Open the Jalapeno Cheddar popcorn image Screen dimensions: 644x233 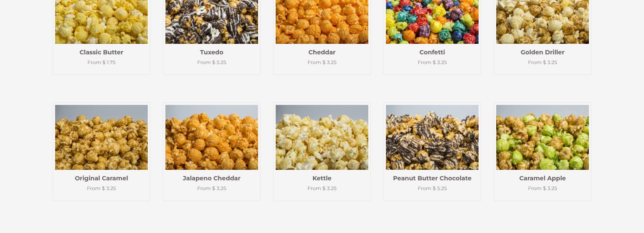[212, 137]
